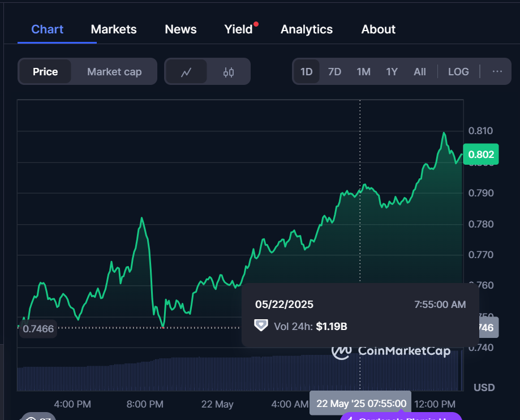Click the 22 May 07:55:00 time marker
The width and height of the screenshot is (520, 420).
[361, 403]
